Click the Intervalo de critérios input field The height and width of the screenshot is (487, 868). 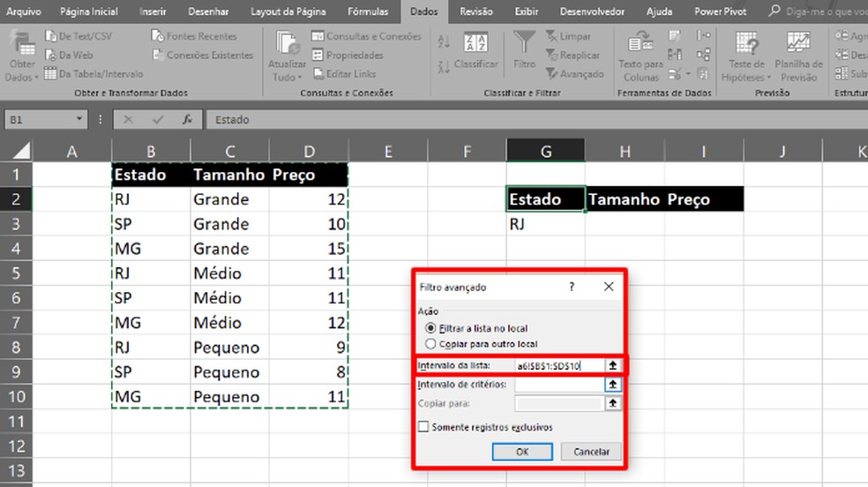559,385
